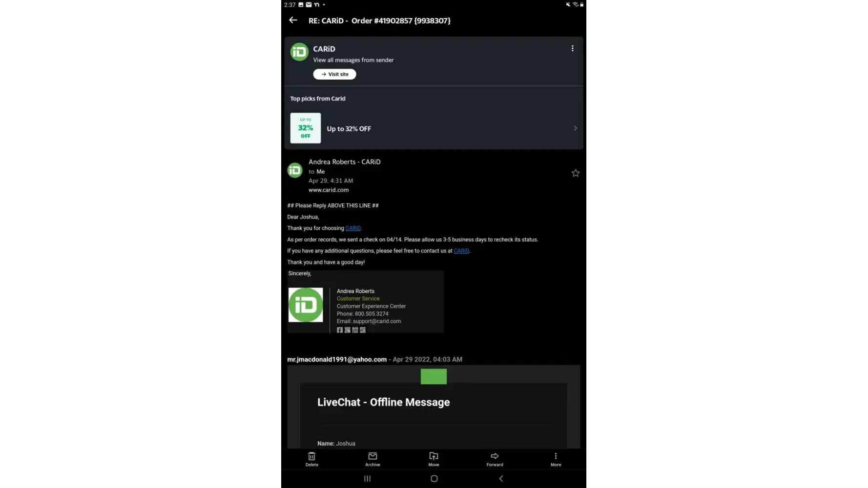
Task: Open the Facebook icon in the signature
Action: pyautogui.click(x=340, y=330)
